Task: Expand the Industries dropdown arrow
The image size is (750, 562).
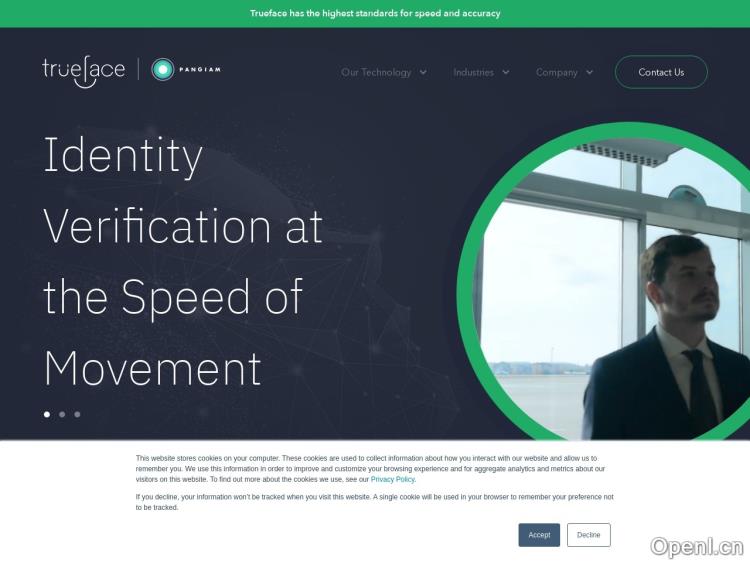Action: coord(506,72)
